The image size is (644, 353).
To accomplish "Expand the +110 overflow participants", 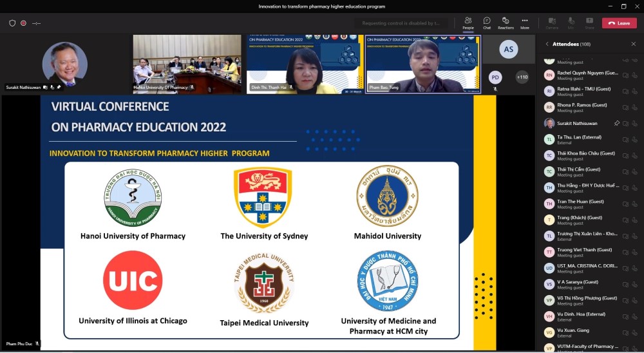I will pyautogui.click(x=522, y=77).
